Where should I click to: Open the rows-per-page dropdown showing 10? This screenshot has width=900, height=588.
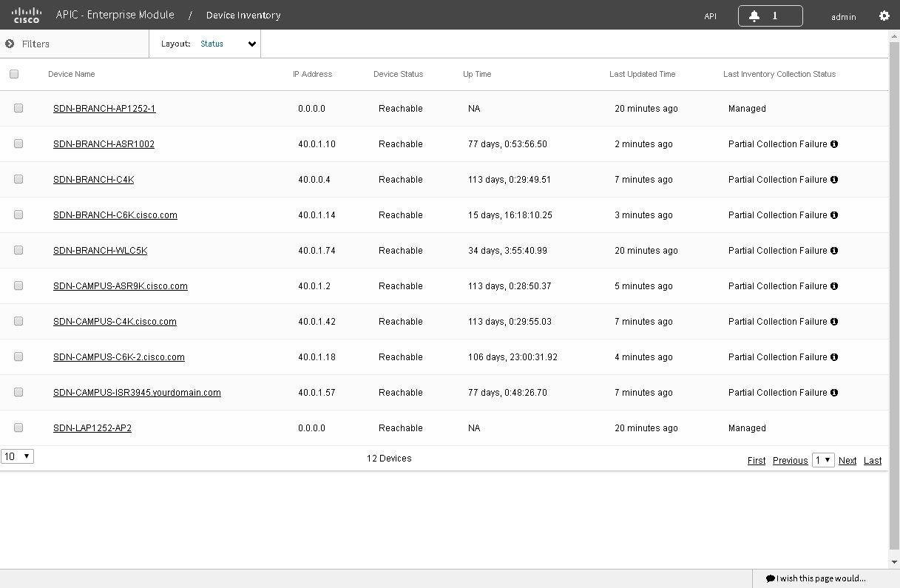pyautogui.click(x=17, y=456)
